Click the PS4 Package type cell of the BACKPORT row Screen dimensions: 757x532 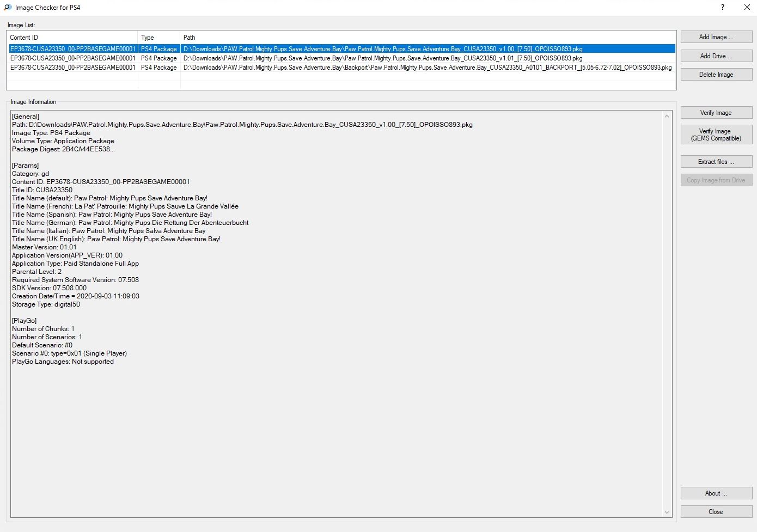point(159,68)
